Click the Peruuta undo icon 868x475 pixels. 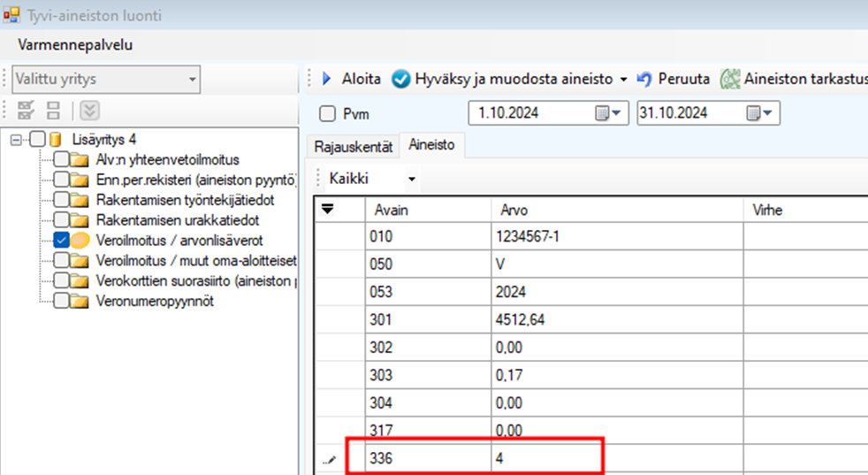(x=643, y=79)
